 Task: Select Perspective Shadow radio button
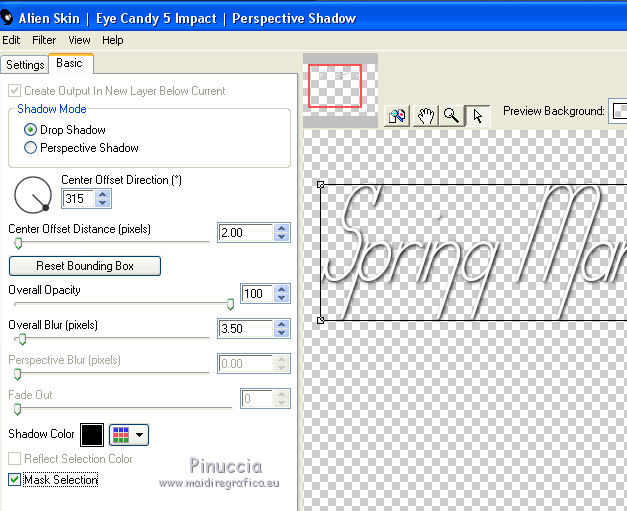(x=30, y=148)
